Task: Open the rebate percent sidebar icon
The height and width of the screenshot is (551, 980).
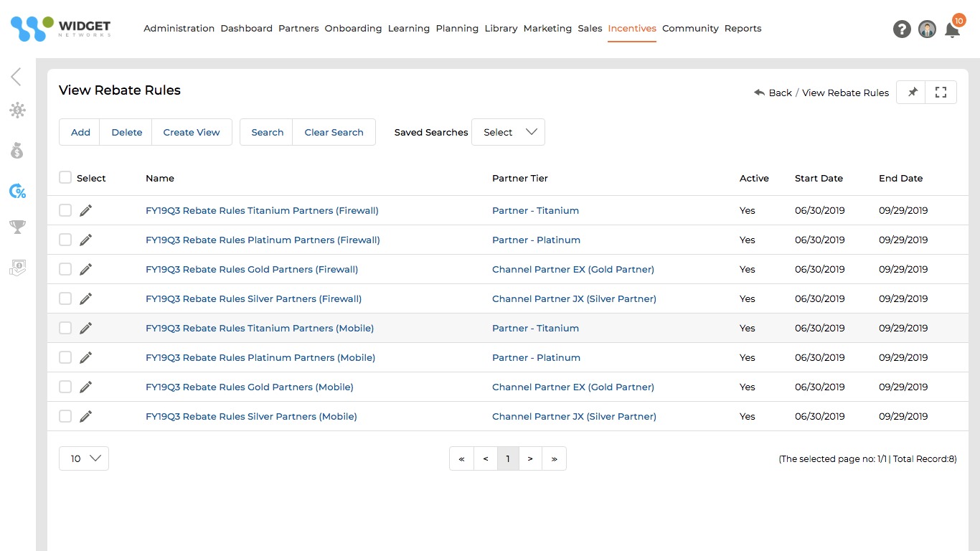Action: tap(17, 191)
